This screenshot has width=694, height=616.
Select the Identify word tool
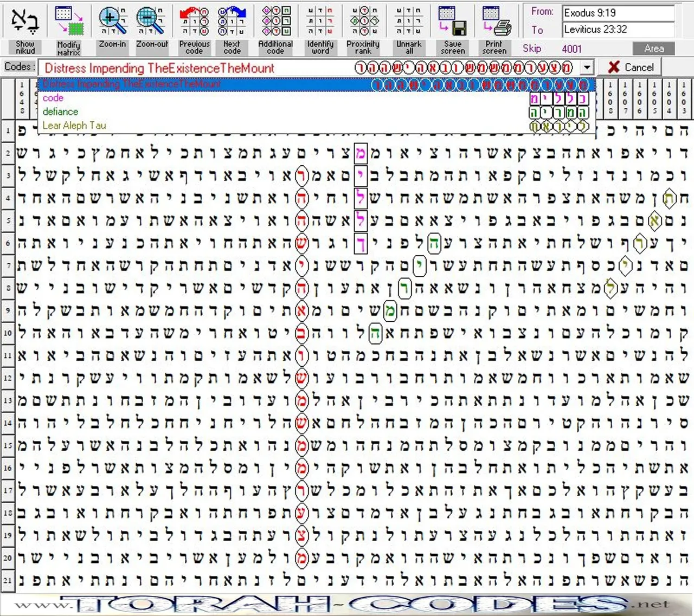pyautogui.click(x=320, y=22)
